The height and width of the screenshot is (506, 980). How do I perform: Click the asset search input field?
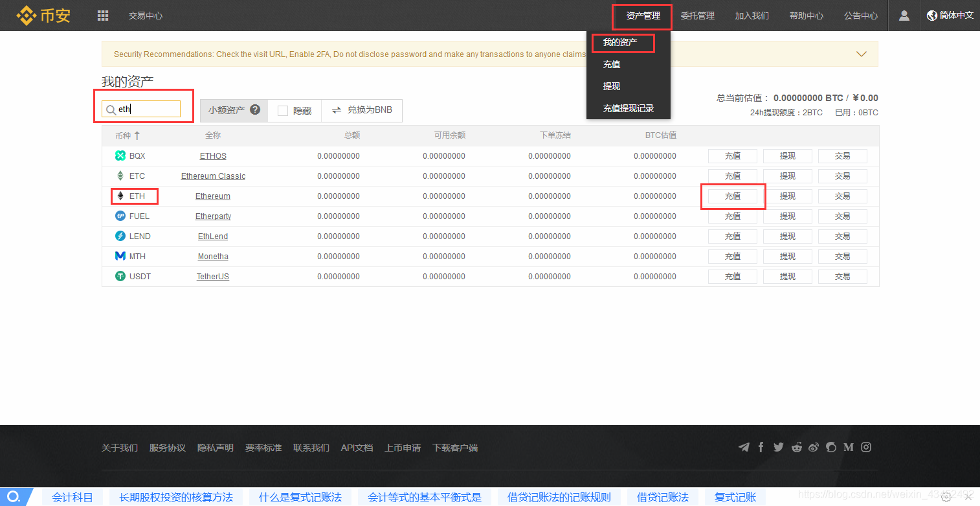pyautogui.click(x=141, y=109)
